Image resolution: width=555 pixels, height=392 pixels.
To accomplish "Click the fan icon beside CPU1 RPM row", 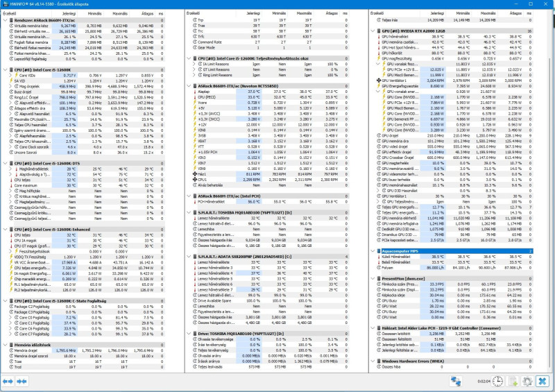I will (x=195, y=180).
